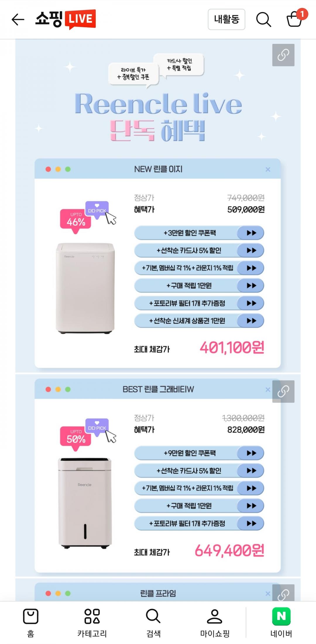Expand +9만원 할인 쿠폰팩 arrow
The image size is (316, 644).
pyautogui.click(x=251, y=453)
